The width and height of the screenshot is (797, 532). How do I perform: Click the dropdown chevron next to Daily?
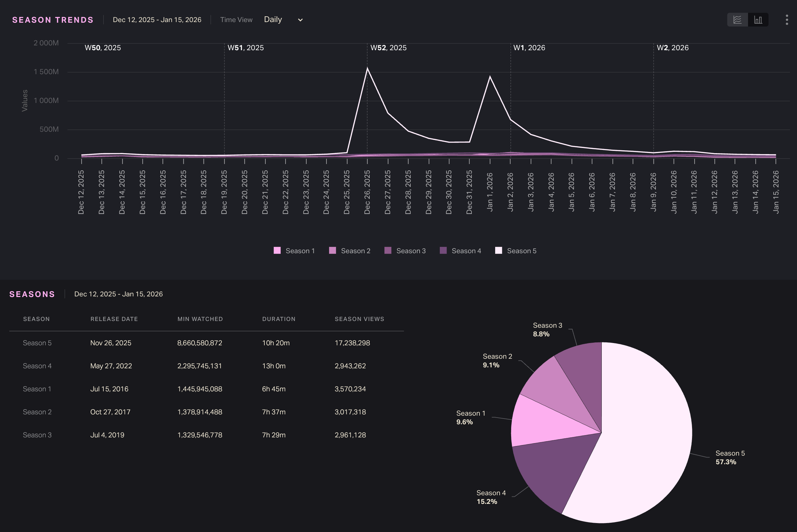[300, 20]
